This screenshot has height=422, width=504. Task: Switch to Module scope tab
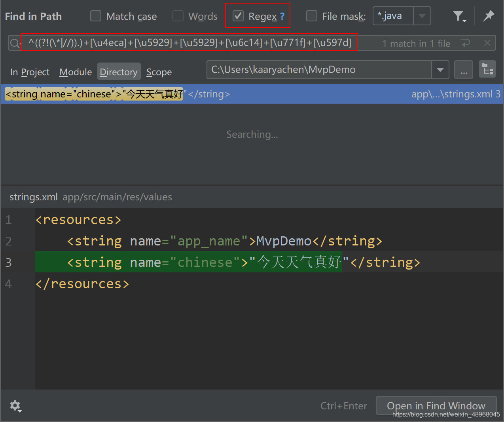[x=76, y=72]
